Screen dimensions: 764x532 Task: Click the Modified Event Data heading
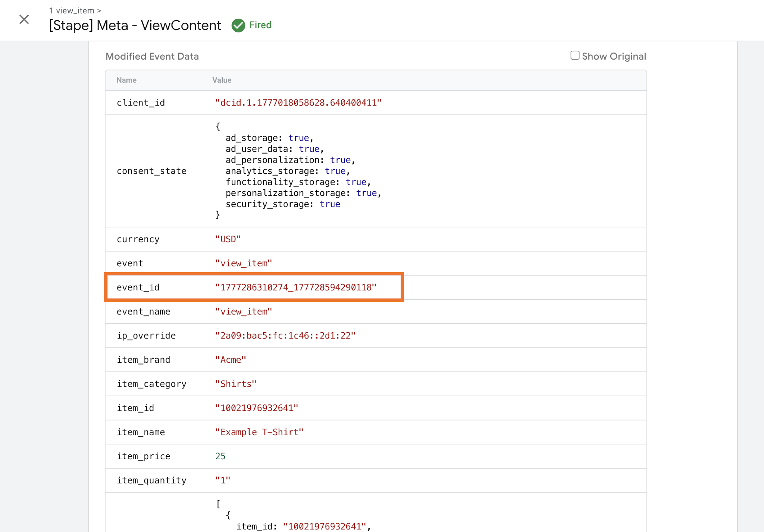pyautogui.click(x=152, y=56)
